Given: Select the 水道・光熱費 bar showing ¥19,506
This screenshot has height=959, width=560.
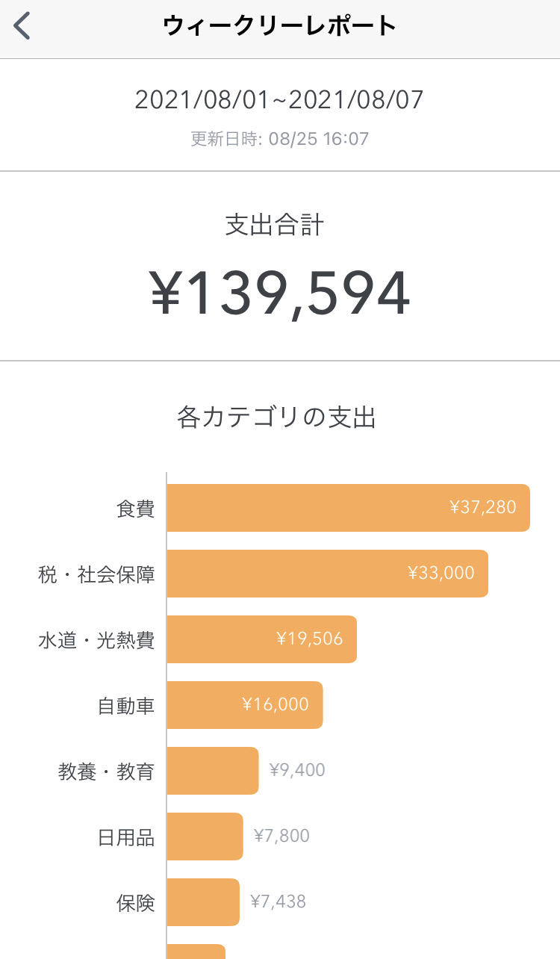Looking at the screenshot, I should (261, 639).
